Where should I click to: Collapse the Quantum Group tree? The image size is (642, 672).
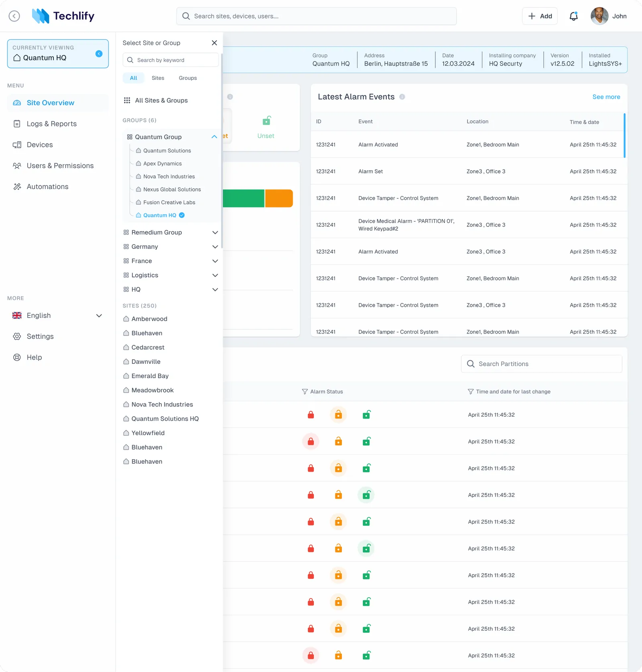(214, 137)
